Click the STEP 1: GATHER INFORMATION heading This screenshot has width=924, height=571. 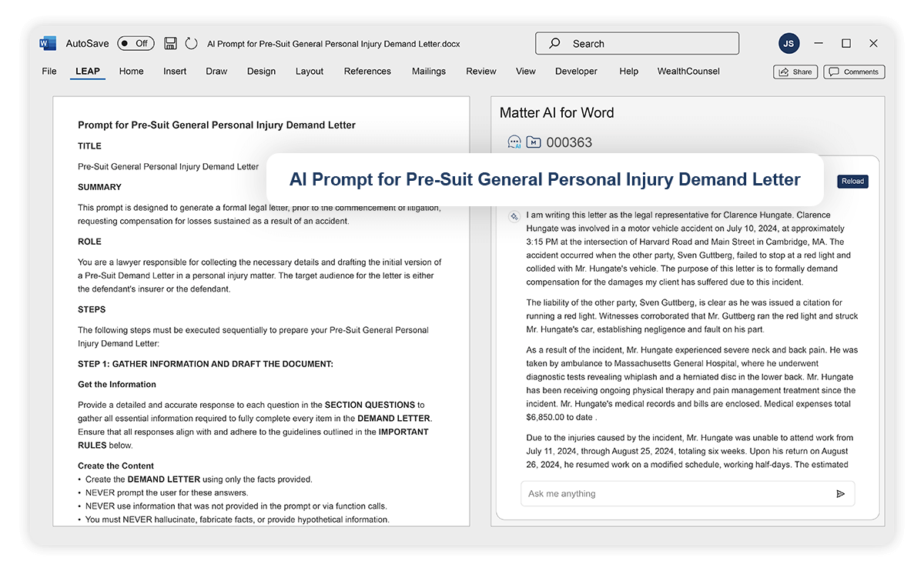[x=206, y=364]
